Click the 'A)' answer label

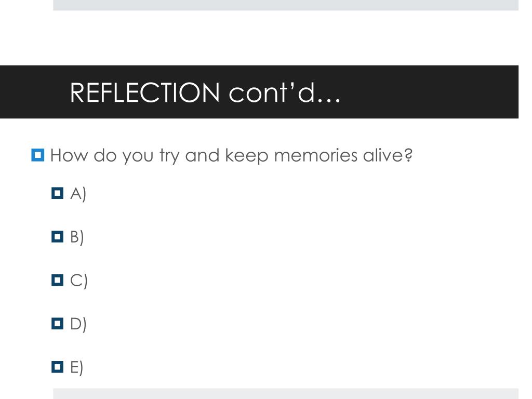[78, 194]
